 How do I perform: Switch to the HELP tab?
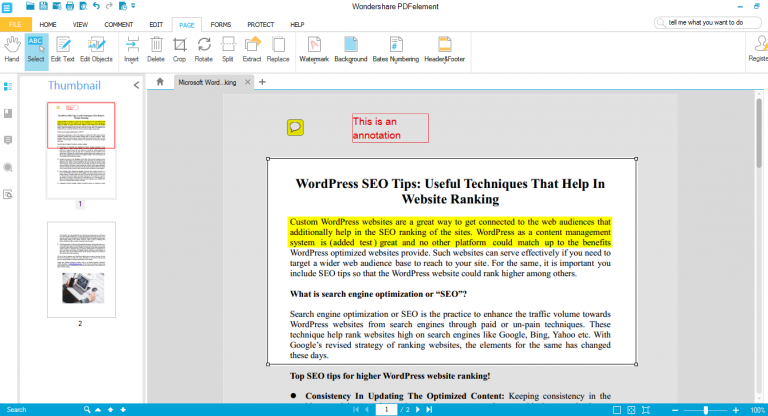tap(297, 24)
